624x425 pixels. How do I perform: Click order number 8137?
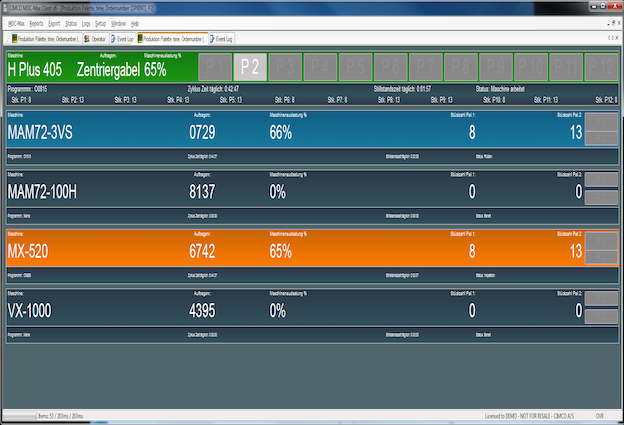(x=202, y=192)
